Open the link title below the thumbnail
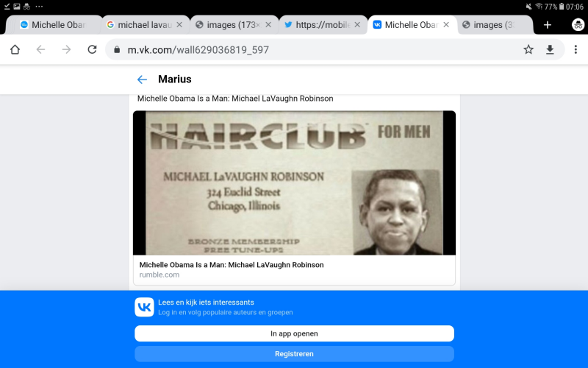Viewport: 588px width, 368px height. click(232, 265)
